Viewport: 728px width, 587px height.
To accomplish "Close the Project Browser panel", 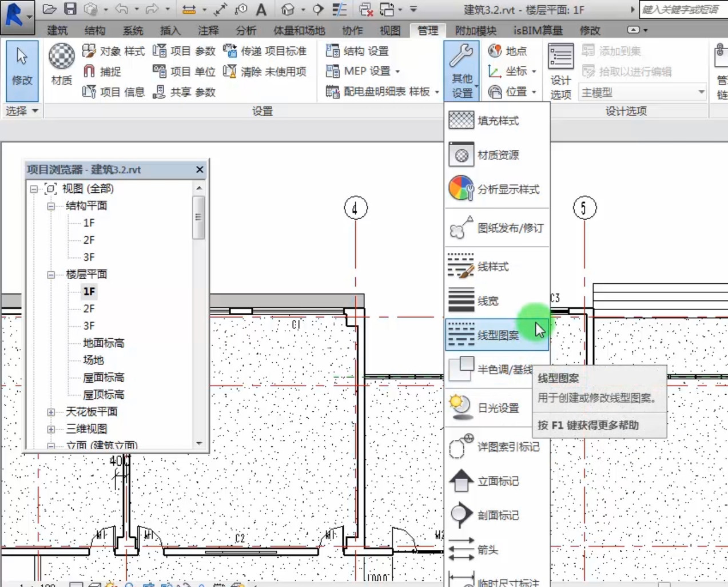I will click(x=200, y=169).
